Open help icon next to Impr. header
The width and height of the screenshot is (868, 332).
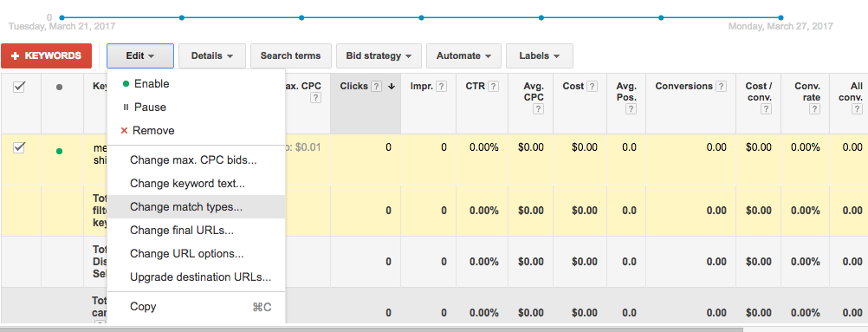441,86
